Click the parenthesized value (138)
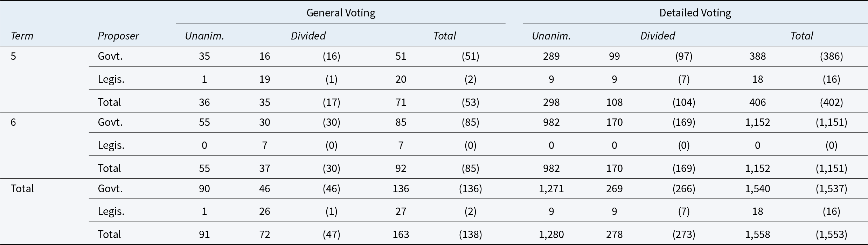The image size is (868, 245). (470, 234)
